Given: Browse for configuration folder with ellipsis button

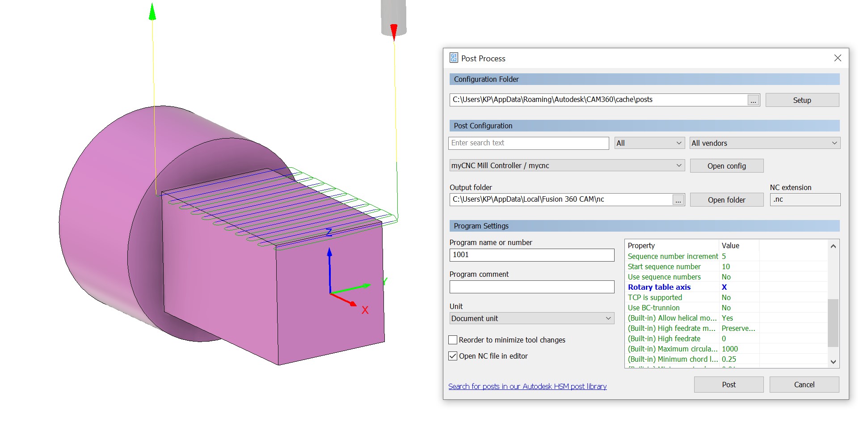Looking at the screenshot, I should click(x=753, y=100).
